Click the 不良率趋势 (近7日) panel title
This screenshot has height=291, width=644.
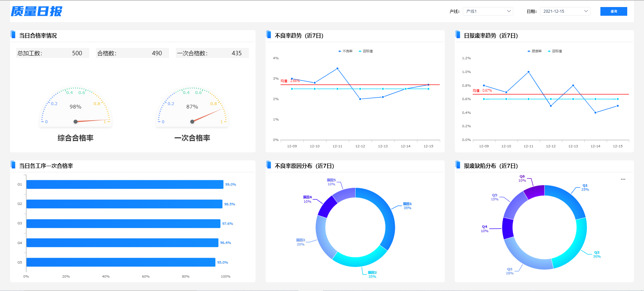pyautogui.click(x=299, y=35)
